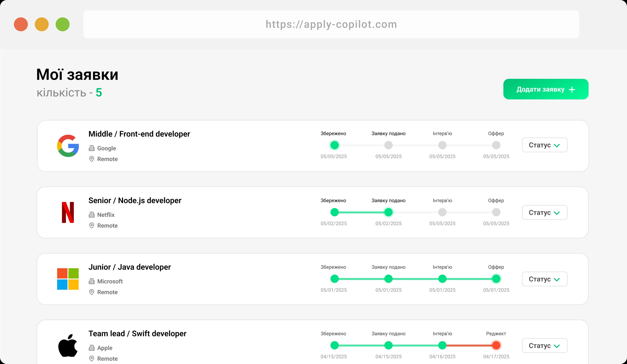This screenshot has width=627, height=364.
Task: Click the apply-copilot.com address bar
Action: pyautogui.click(x=331, y=24)
